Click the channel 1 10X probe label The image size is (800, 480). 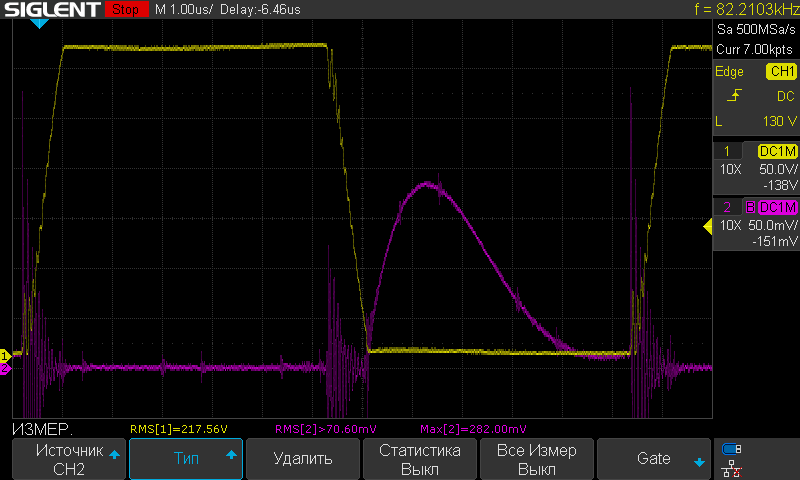730,169
